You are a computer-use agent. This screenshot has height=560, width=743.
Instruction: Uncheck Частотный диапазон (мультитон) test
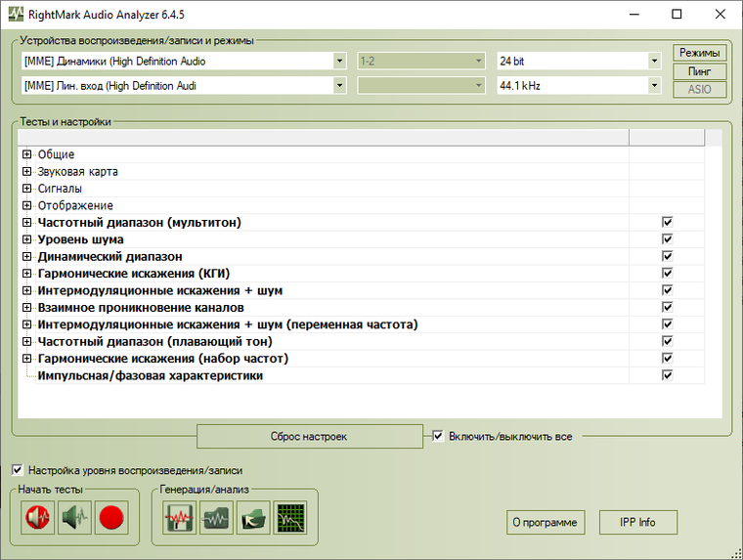coord(667,222)
